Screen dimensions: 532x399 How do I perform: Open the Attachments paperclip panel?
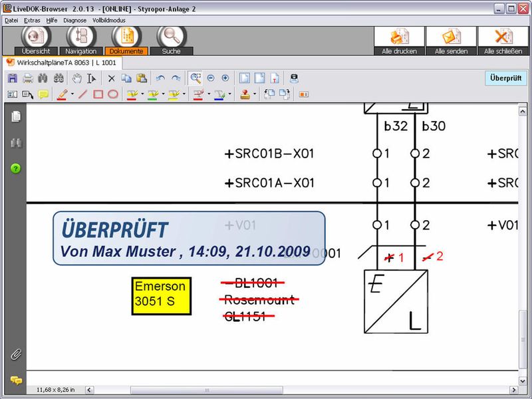point(15,354)
